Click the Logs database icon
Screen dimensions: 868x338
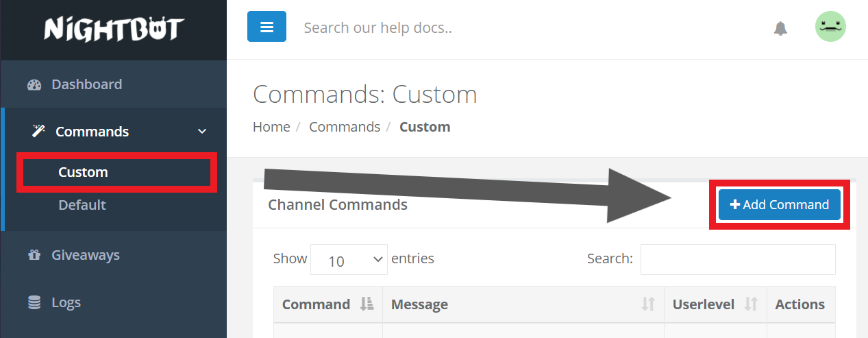(34, 302)
